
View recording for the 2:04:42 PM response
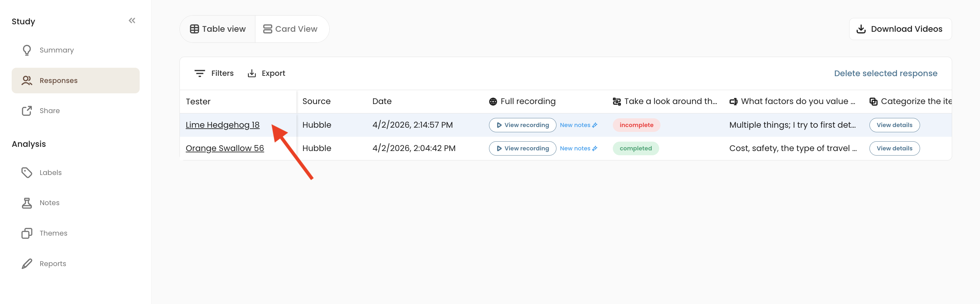pyautogui.click(x=522, y=148)
